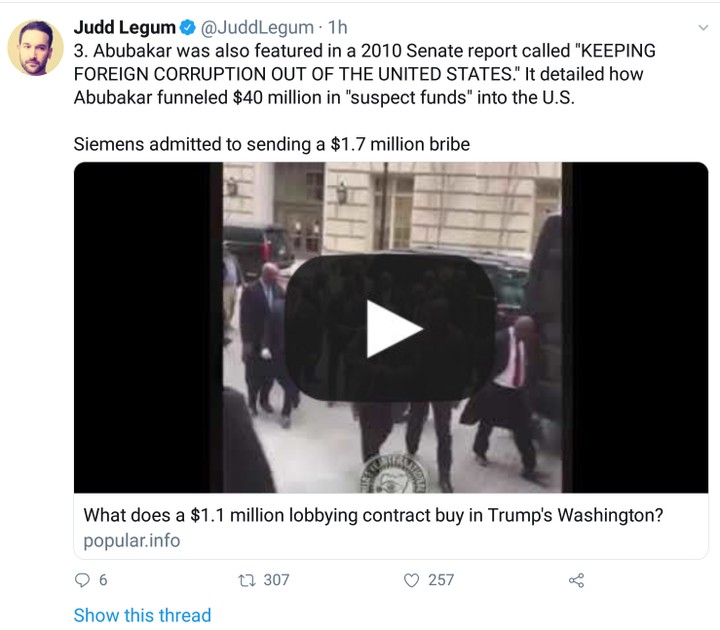The height and width of the screenshot is (630, 720).
Task: Follow the popular.info domain link
Action: (132, 541)
